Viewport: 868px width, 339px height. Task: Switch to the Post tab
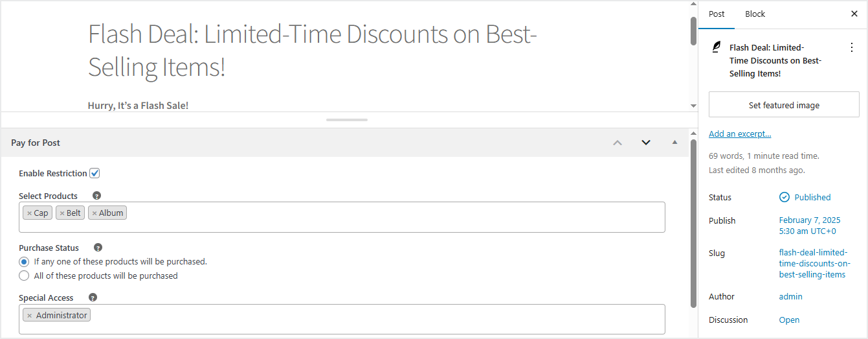[x=717, y=14]
